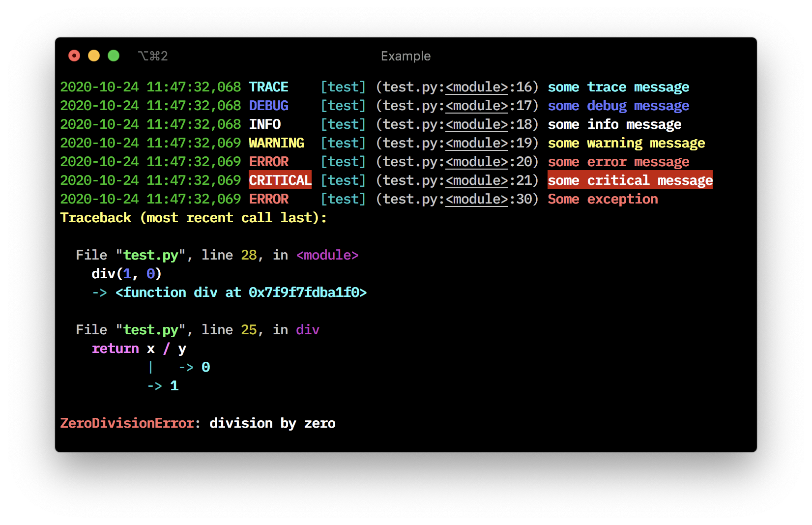The height and width of the screenshot is (525, 812).
Task: Click highlighted 'some critical message' text
Action: (x=630, y=180)
